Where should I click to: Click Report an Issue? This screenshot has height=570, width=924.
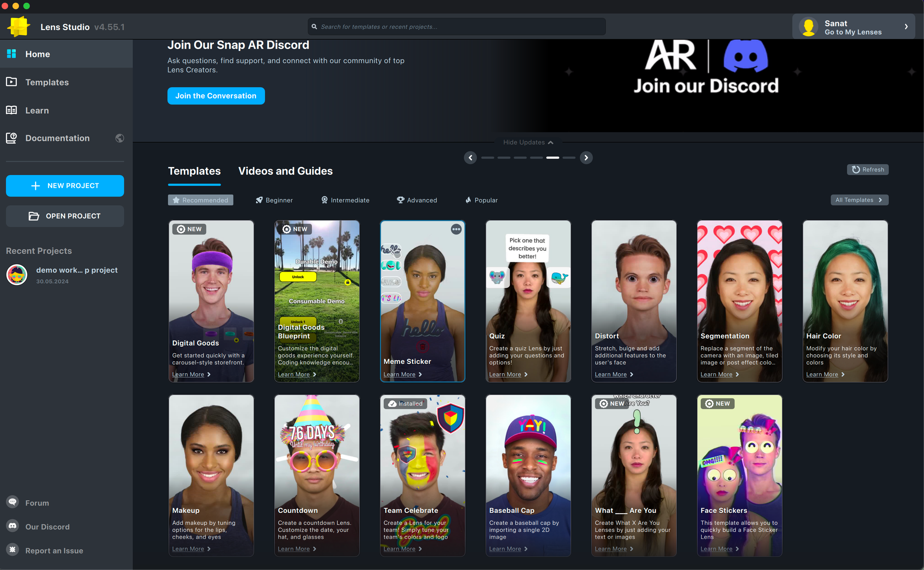54,550
